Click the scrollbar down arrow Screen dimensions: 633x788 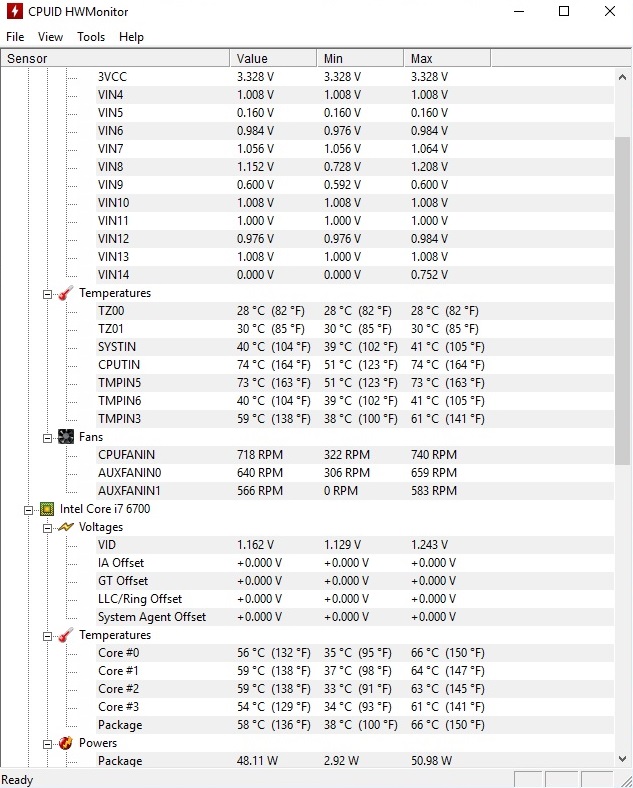click(622, 758)
